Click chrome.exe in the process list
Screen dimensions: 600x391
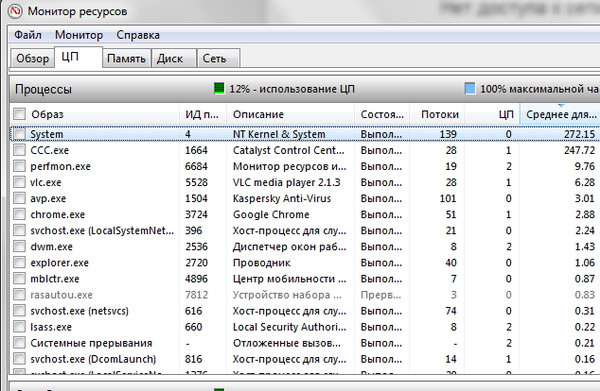58,215
